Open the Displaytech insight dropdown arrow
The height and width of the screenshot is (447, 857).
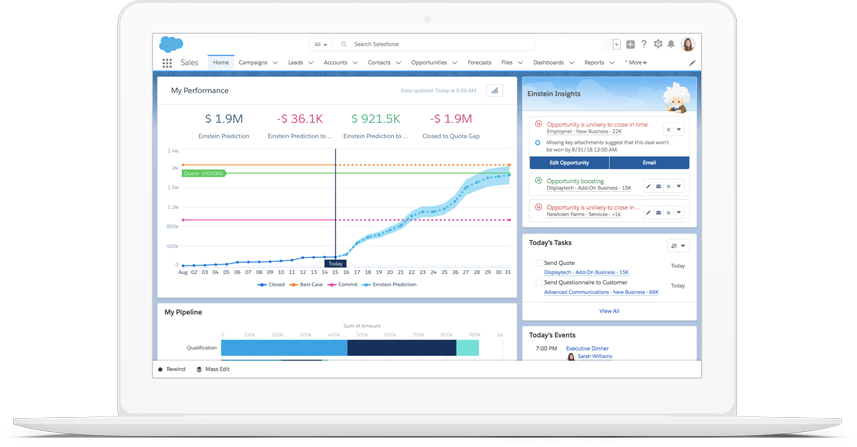point(679,186)
